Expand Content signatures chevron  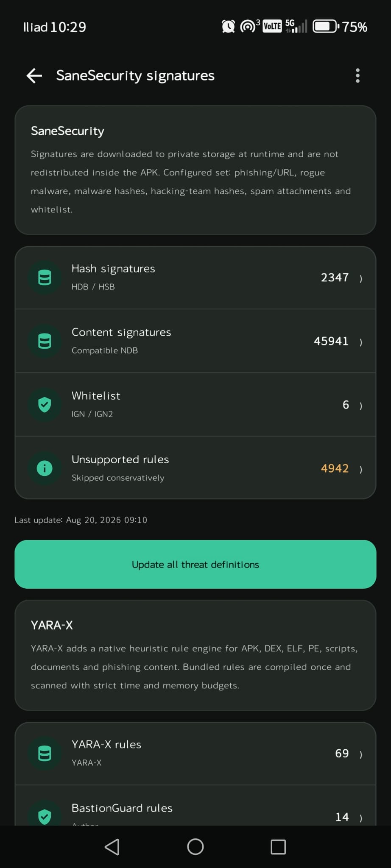[x=361, y=342]
